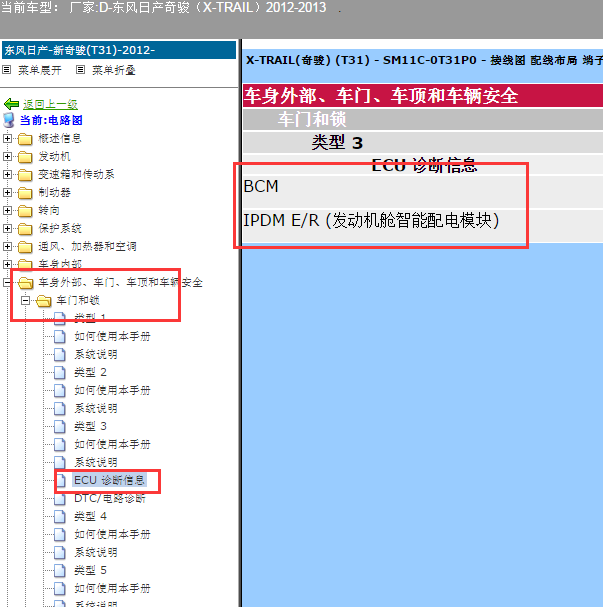Open the 类型 3 tree entry
Image resolution: width=603 pixels, height=607 pixels.
(x=90, y=427)
